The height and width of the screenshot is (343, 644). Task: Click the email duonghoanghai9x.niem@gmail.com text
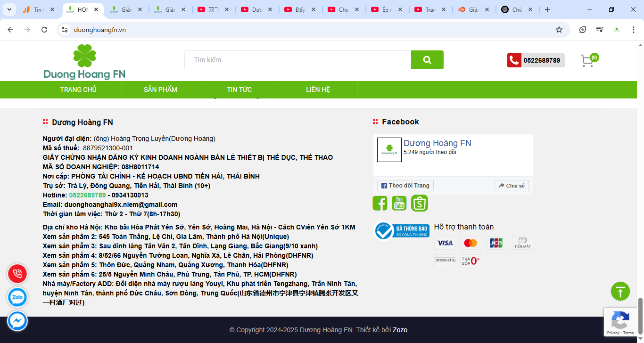pyautogui.click(x=121, y=204)
